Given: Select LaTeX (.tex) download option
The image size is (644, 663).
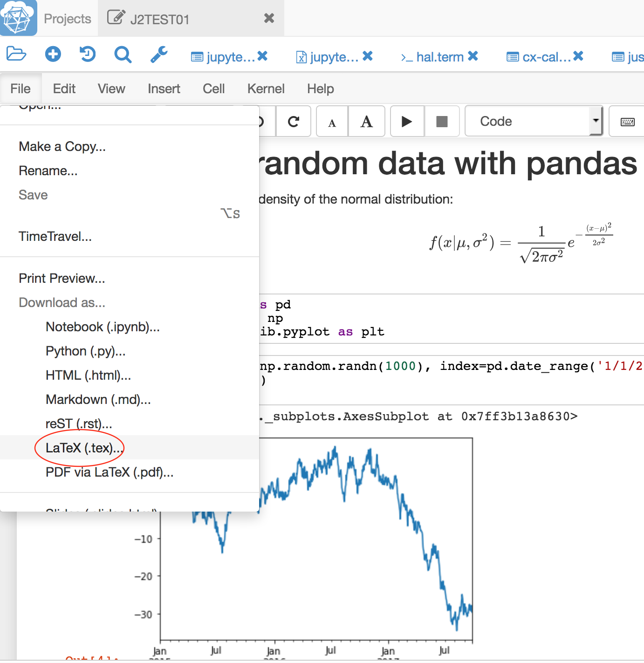Looking at the screenshot, I should [84, 448].
